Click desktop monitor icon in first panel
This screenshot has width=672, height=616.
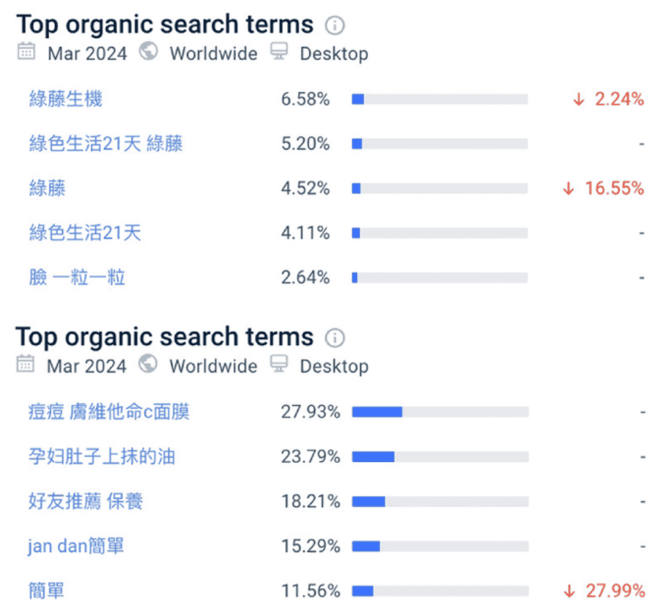279,51
